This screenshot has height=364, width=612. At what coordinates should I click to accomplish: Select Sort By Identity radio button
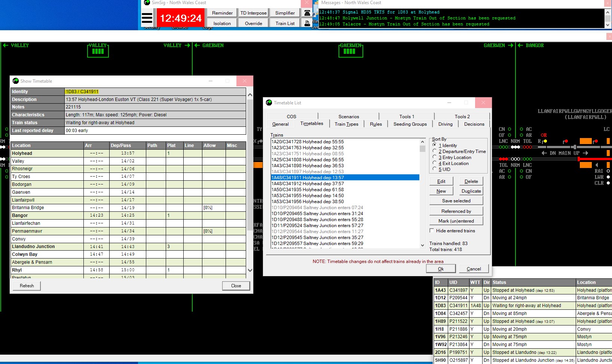click(x=434, y=145)
